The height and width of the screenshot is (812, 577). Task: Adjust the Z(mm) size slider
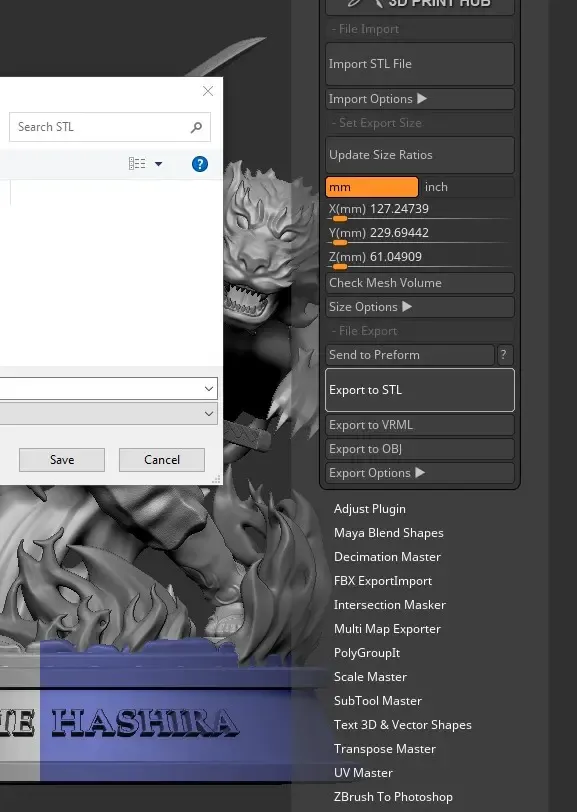click(420, 259)
